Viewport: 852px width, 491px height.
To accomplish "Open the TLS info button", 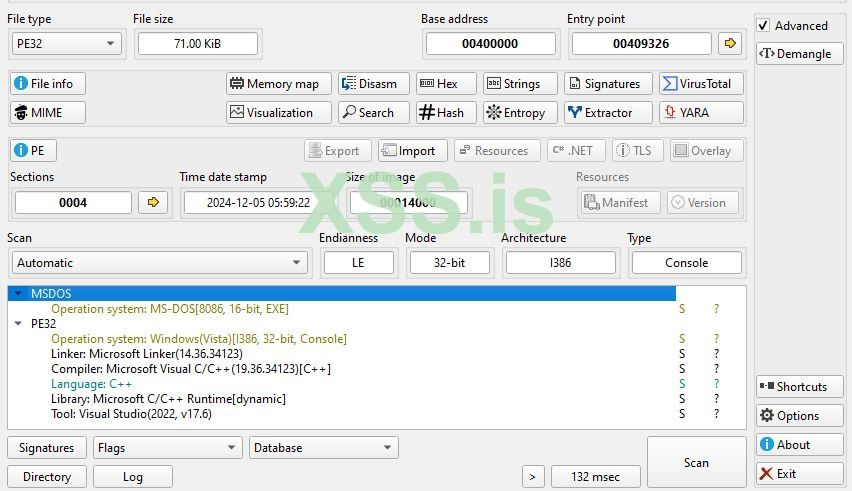I will [638, 150].
